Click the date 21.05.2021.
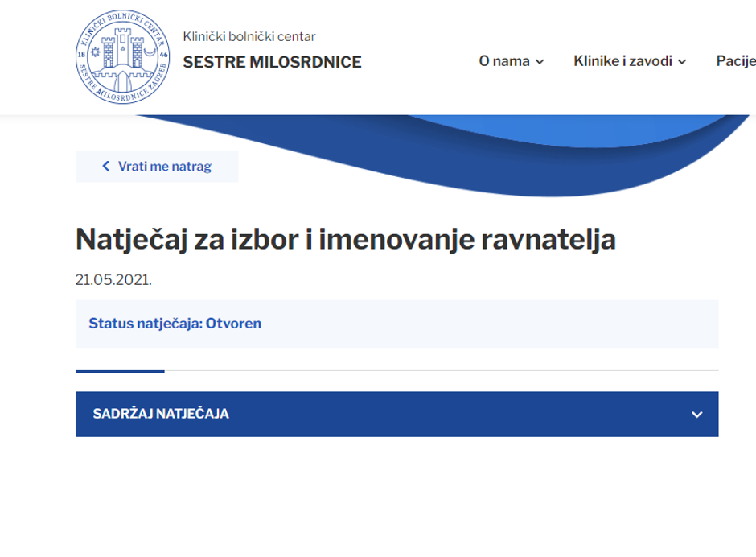Image resolution: width=756 pixels, height=557 pixels. click(x=113, y=280)
